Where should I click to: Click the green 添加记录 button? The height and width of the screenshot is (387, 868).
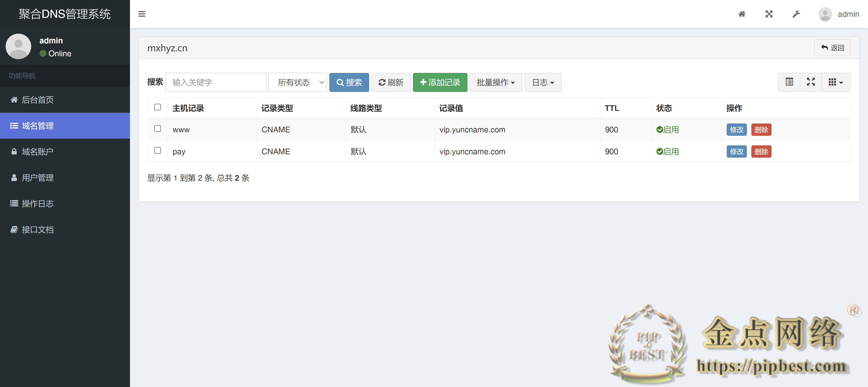[x=440, y=82]
